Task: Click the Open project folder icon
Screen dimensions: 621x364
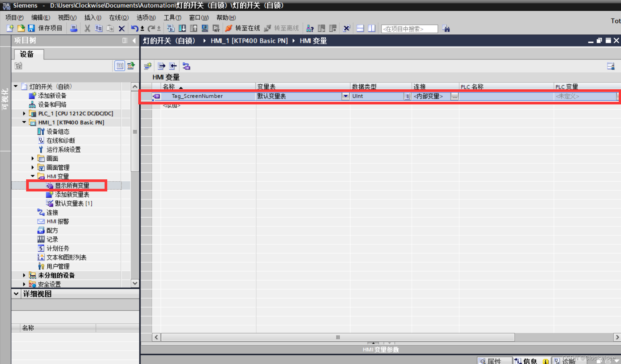Action: (21, 28)
